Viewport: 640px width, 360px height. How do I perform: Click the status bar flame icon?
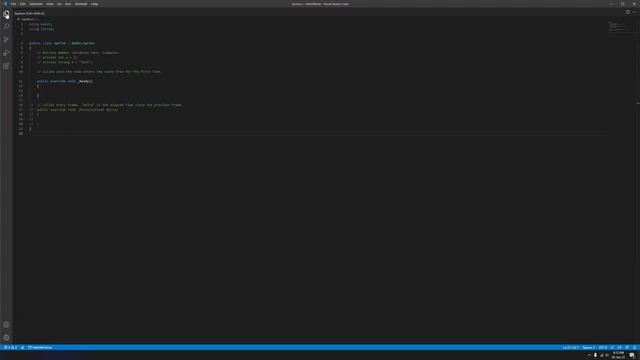tap(22, 348)
